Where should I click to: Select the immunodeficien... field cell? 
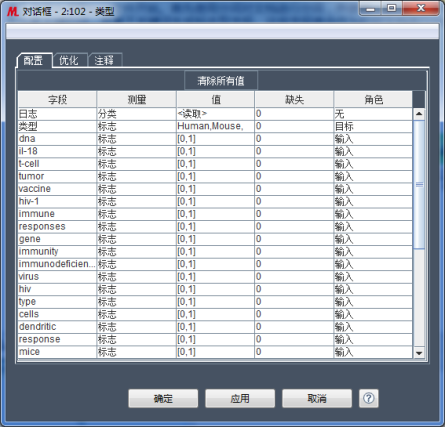pyautogui.click(x=57, y=264)
